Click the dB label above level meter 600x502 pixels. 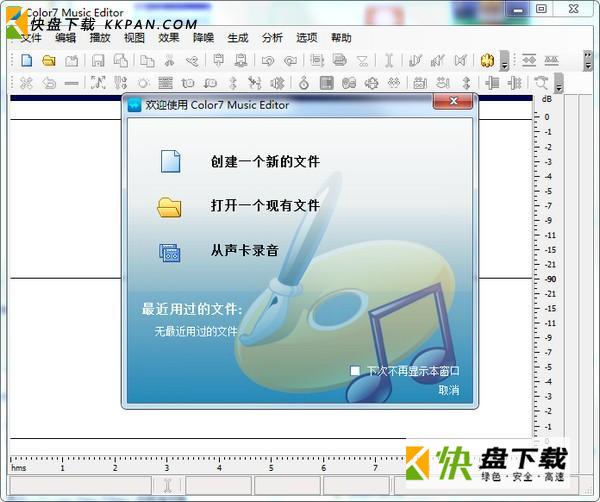pyautogui.click(x=547, y=99)
